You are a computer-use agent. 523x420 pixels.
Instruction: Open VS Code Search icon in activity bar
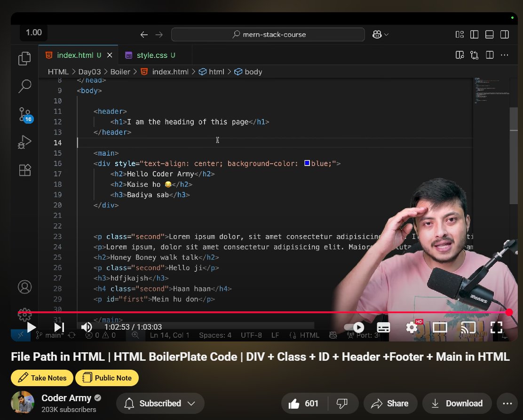coord(24,86)
